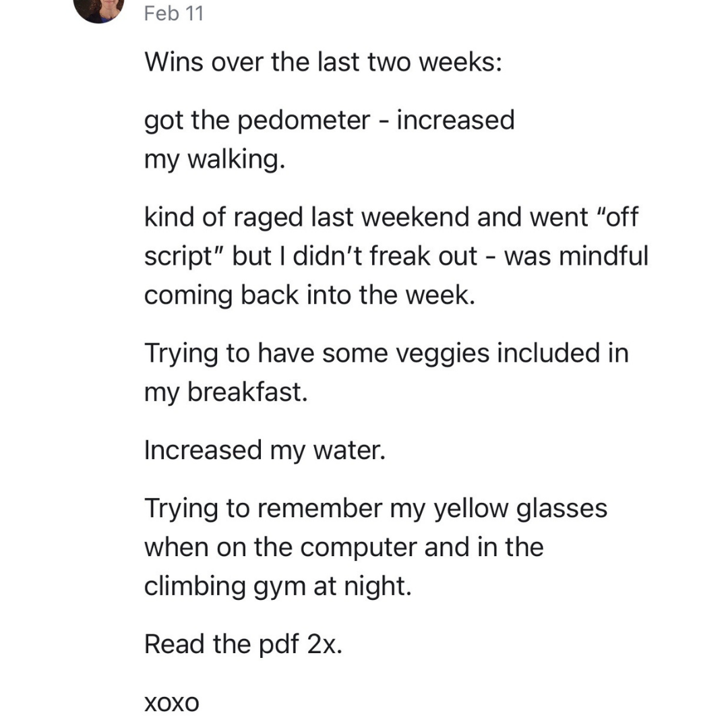Click the 'Read the pdf 2x.' line
This screenshot has height=728, width=728.
[243, 644]
